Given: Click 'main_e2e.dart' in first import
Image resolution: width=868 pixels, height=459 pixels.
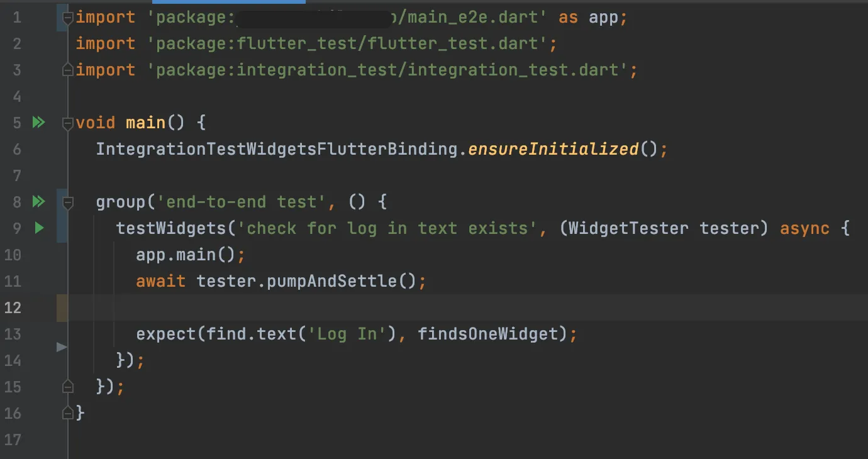Looking at the screenshot, I should coord(472,17).
